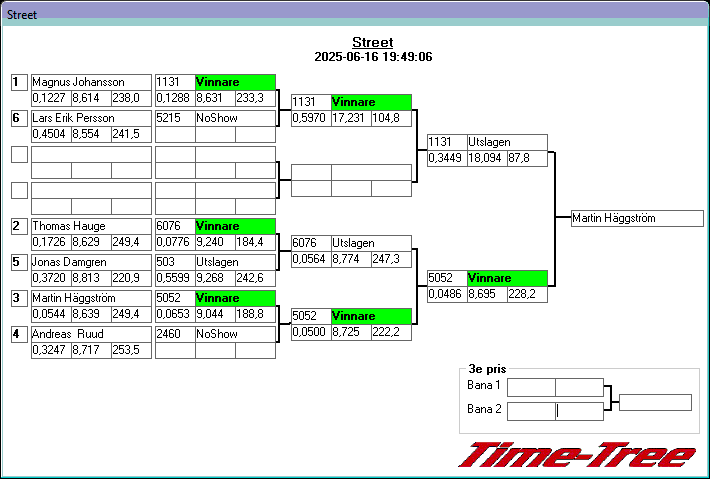Click the 9,044 time cell
710x479 pixels.
(216, 314)
